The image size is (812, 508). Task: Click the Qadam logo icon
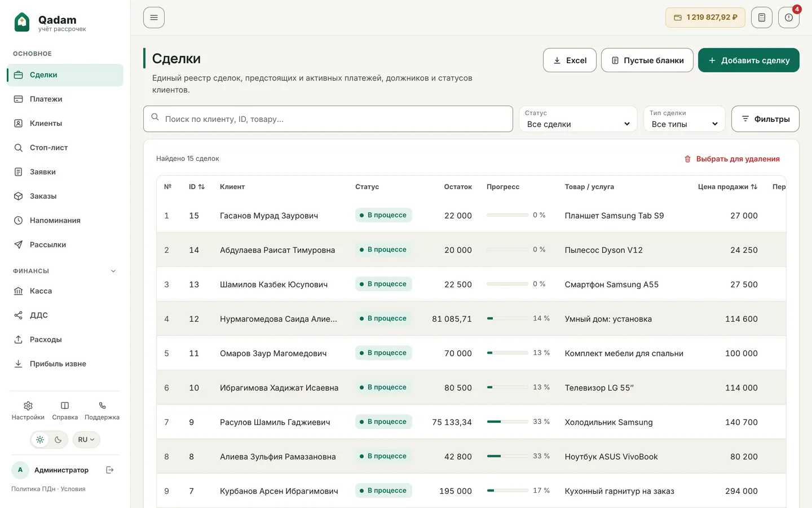point(22,22)
